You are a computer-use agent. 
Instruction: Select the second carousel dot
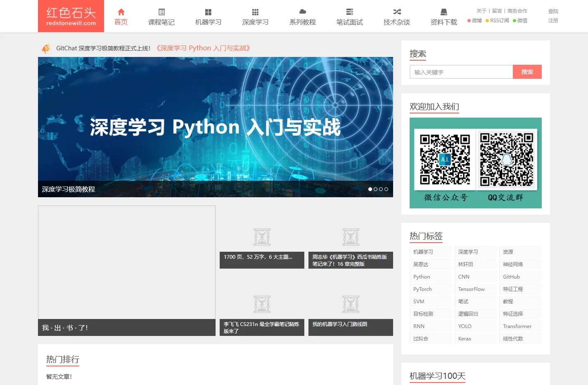pos(375,189)
